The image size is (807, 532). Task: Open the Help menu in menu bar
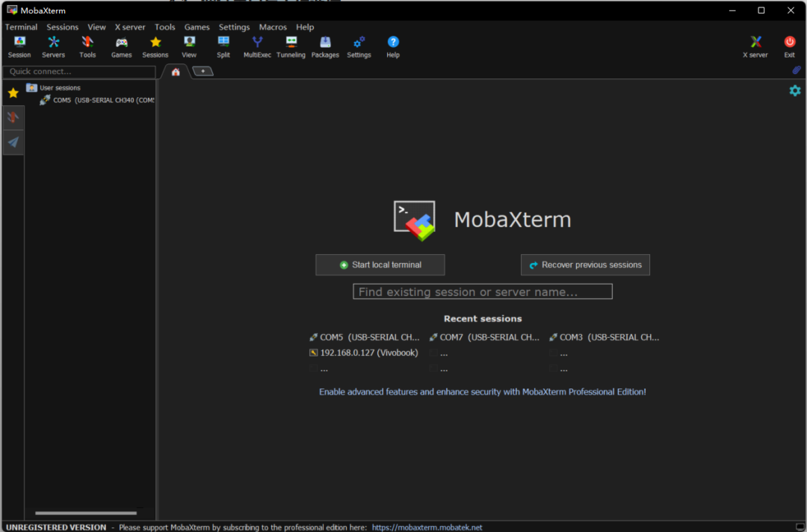pyautogui.click(x=305, y=27)
